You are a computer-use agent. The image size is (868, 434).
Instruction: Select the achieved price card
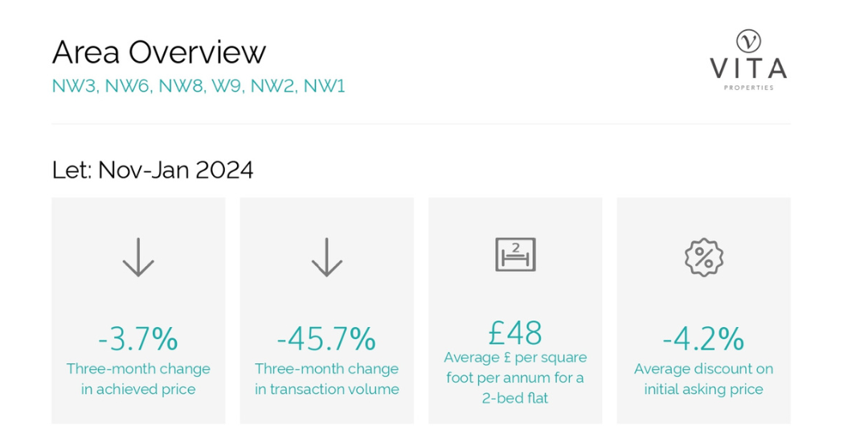138,310
